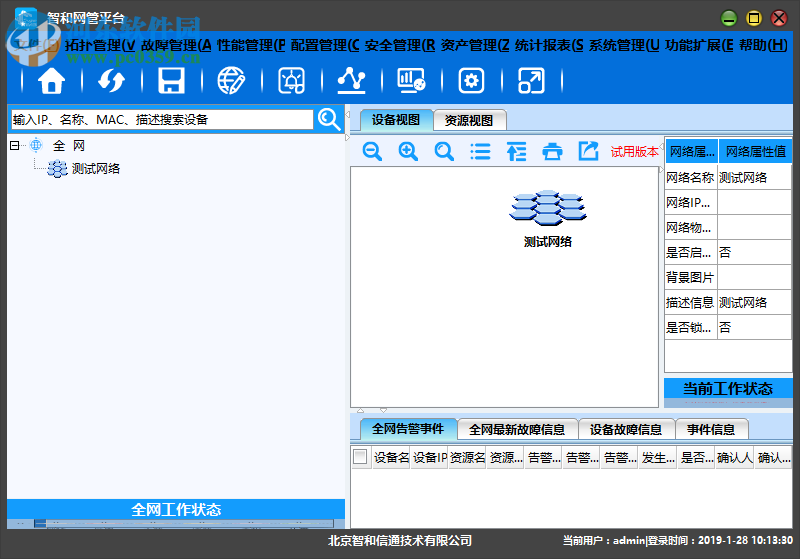Select the 设备故障信息 tab
Viewport: 800px width, 559px height.
coord(626,429)
